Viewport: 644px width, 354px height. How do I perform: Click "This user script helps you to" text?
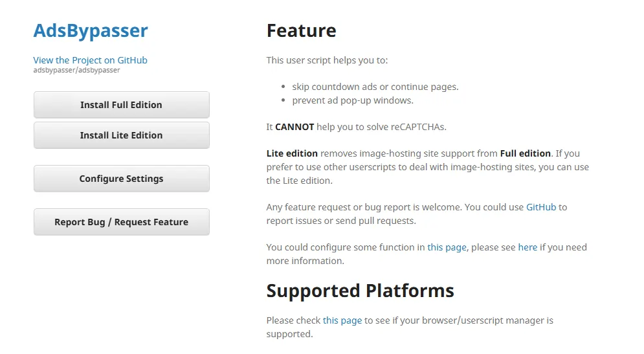pyautogui.click(x=327, y=60)
